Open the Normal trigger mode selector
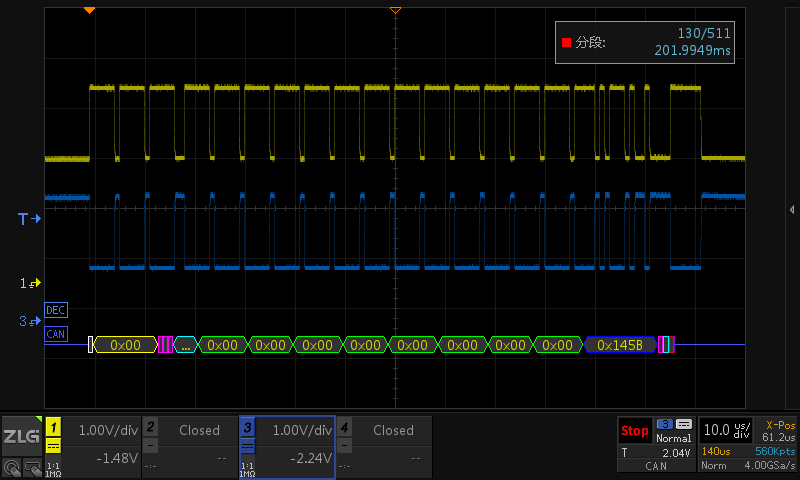This screenshot has width=800, height=480. (x=673, y=438)
